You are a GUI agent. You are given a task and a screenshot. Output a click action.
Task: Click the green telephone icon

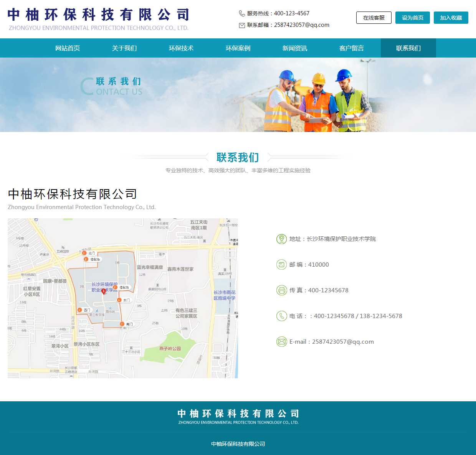(281, 316)
